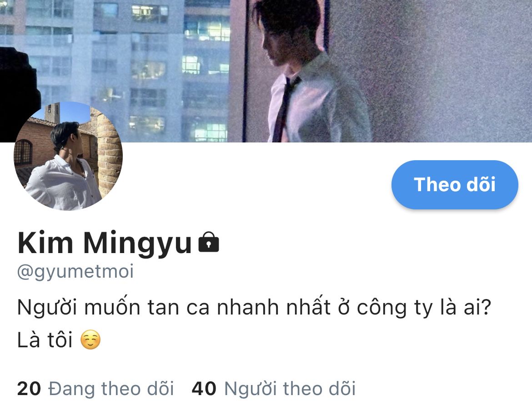Image resolution: width=532 pixels, height=406 pixels.
Task: Tap the protected-account lock icon beside the name
Action: (x=209, y=242)
